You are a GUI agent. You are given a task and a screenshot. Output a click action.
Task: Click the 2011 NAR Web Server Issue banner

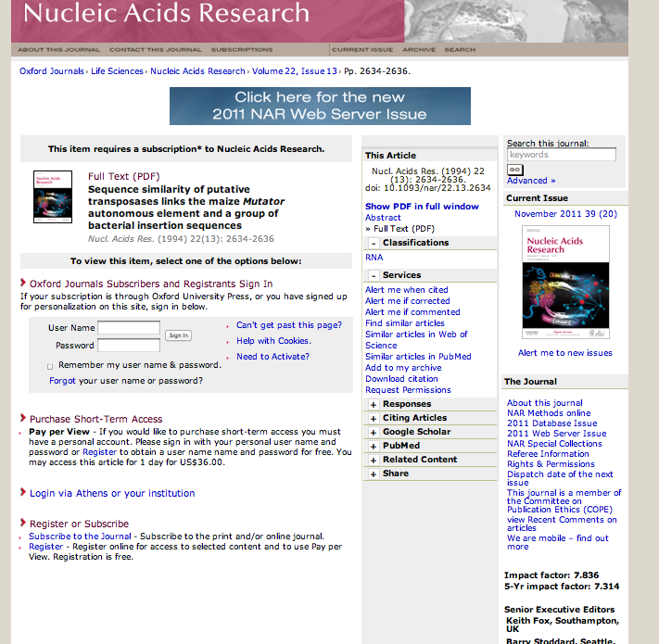tap(320, 106)
